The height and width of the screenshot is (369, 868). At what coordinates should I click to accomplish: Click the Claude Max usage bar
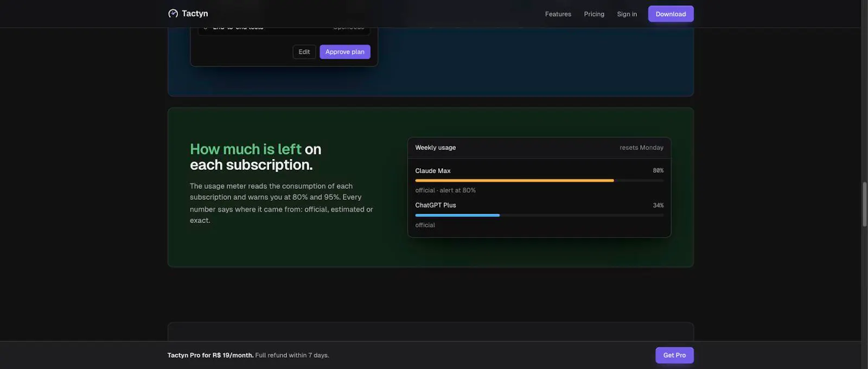point(539,181)
